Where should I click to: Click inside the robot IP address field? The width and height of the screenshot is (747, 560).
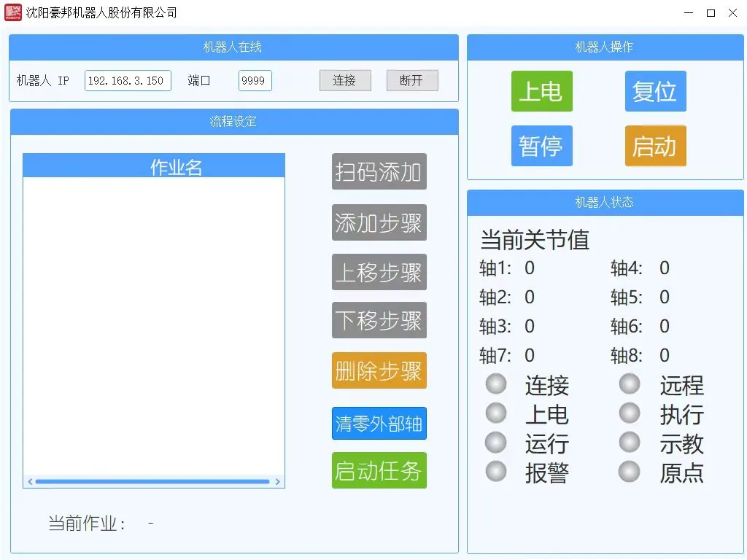tap(127, 80)
